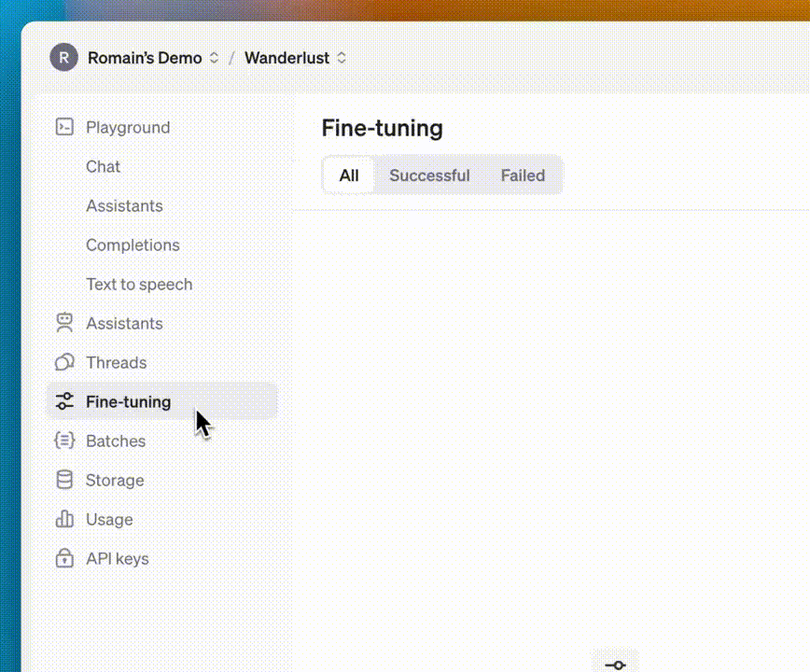810x672 pixels.
Task: Open the Batches page label
Action: [x=116, y=441]
